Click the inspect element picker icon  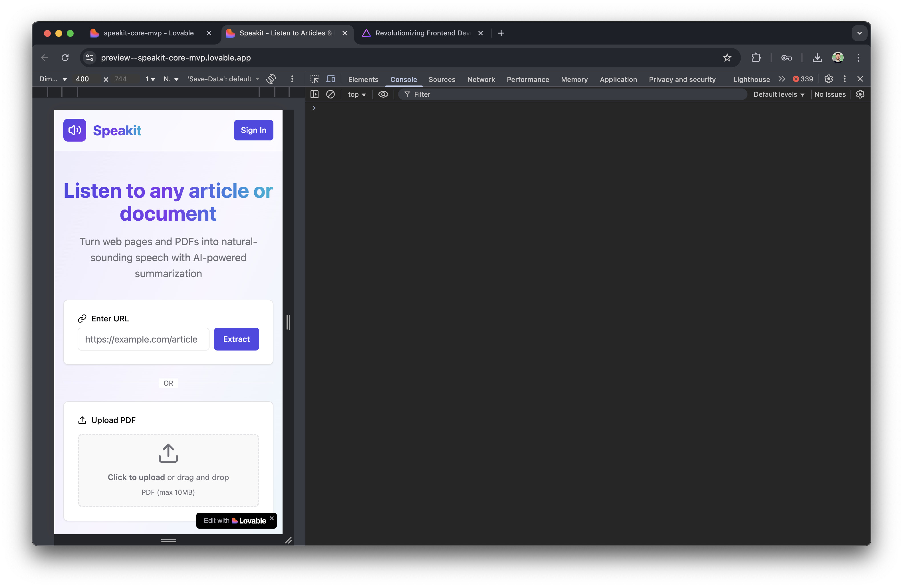click(x=315, y=79)
